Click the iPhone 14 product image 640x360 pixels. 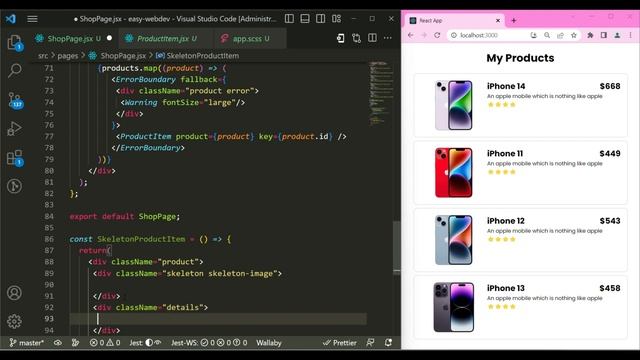[453, 105]
